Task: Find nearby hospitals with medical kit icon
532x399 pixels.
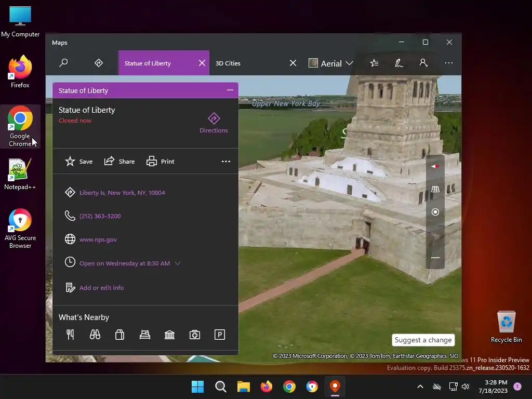Action: (195, 335)
